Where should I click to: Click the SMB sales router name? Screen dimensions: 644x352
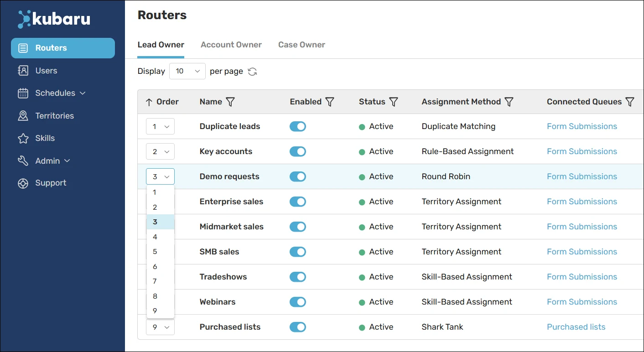click(x=219, y=252)
